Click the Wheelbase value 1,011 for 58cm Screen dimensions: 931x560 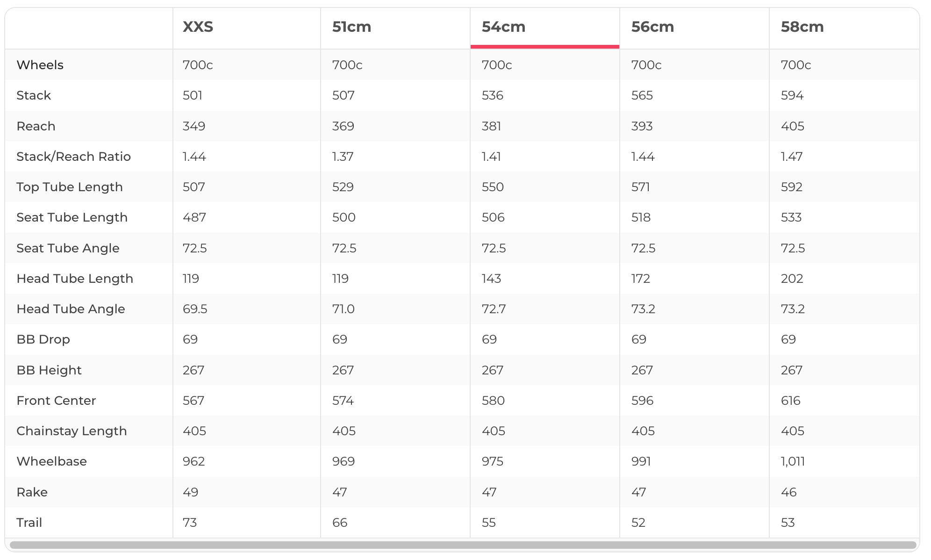[793, 461]
